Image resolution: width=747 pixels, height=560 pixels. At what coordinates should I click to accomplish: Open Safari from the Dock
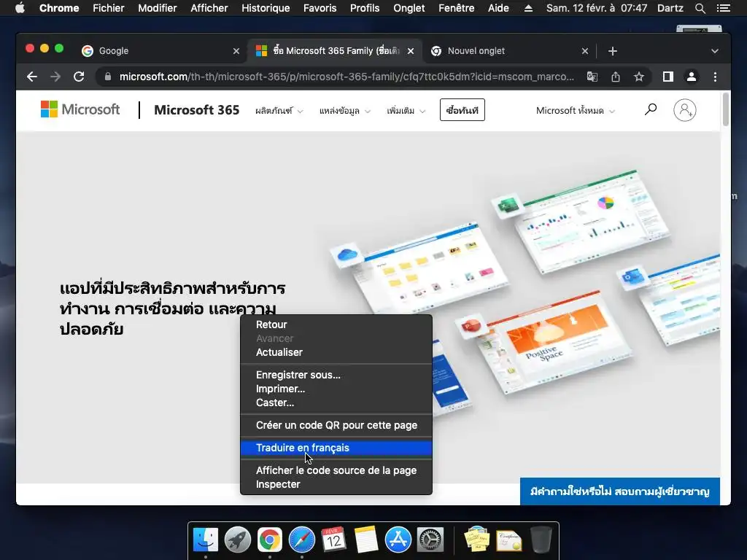point(301,540)
